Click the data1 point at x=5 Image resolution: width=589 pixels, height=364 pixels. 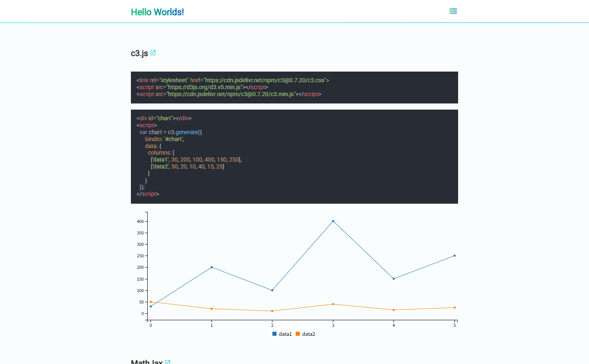454,256
